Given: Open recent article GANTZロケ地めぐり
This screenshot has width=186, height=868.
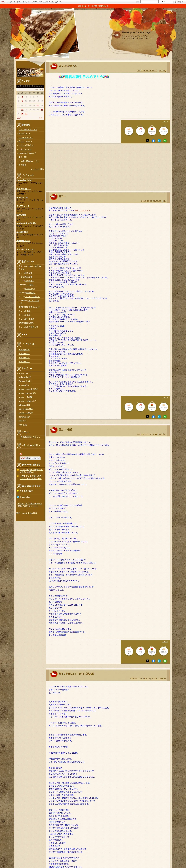Looking at the screenshot, I should coord(27,153).
